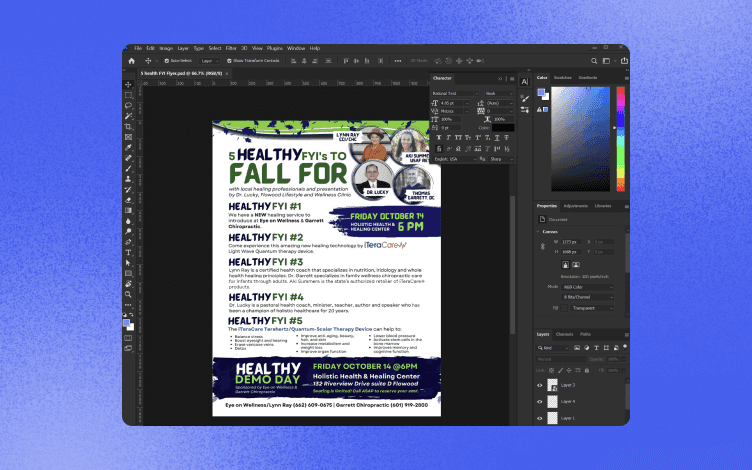
Task: Click the Faux Bold button in Character panel
Action: (438, 138)
